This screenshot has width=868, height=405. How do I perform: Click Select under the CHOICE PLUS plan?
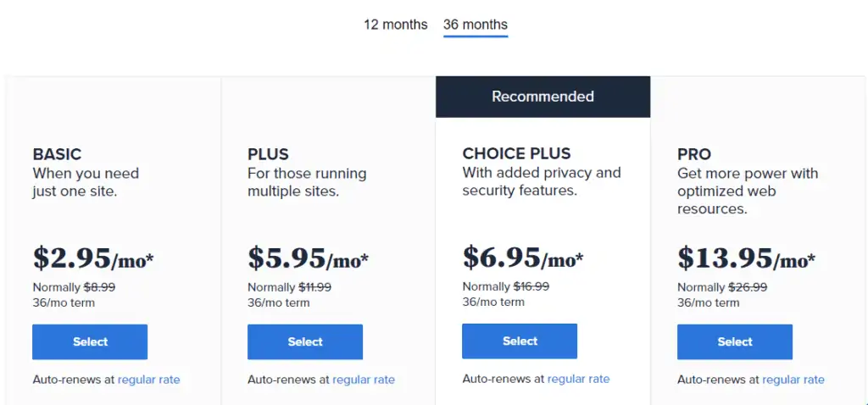click(520, 341)
